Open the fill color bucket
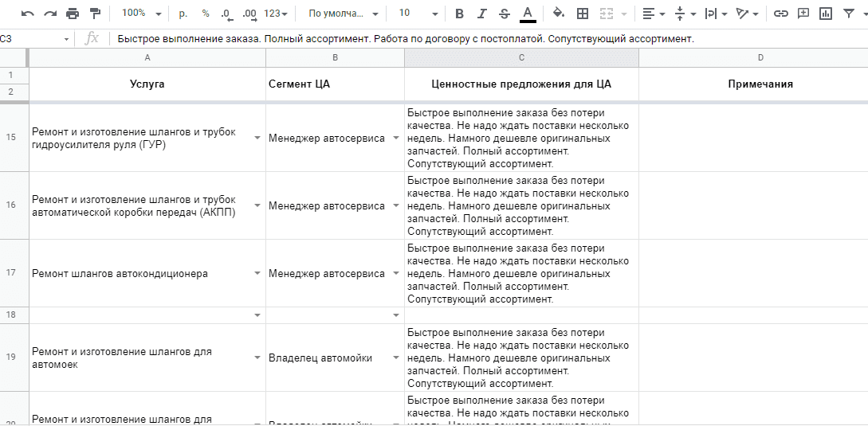Screen dimensions: 868x426 [x=559, y=14]
